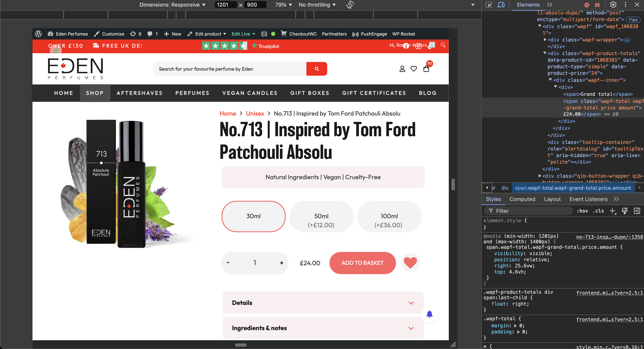Click the ADD TO BASKET button
Image resolution: width=644 pixels, height=349 pixels.
click(363, 263)
